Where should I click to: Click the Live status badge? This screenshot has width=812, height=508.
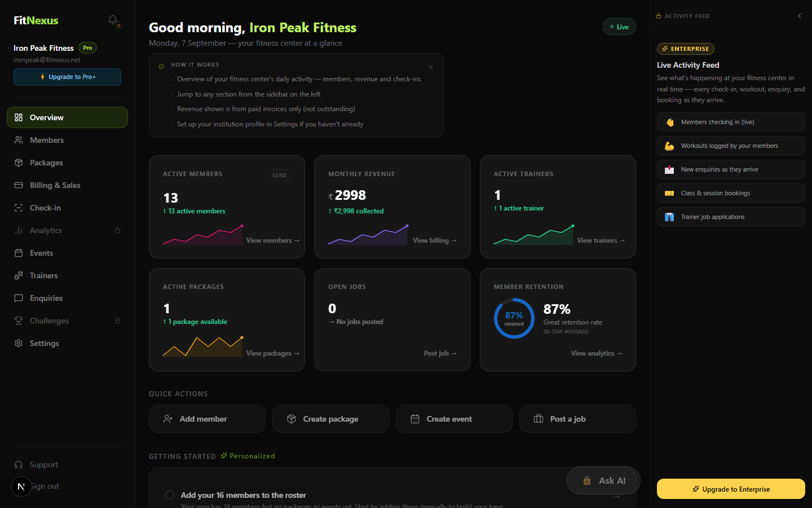619,27
